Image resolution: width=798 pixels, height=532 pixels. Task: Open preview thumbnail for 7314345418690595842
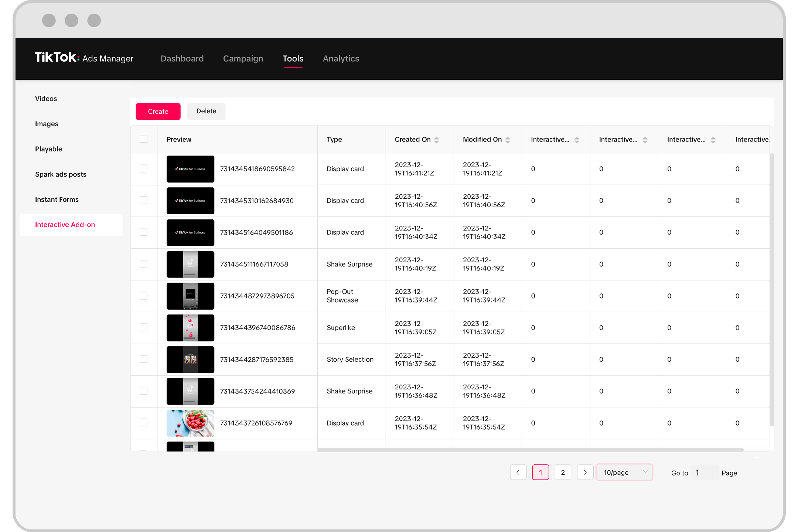click(190, 169)
